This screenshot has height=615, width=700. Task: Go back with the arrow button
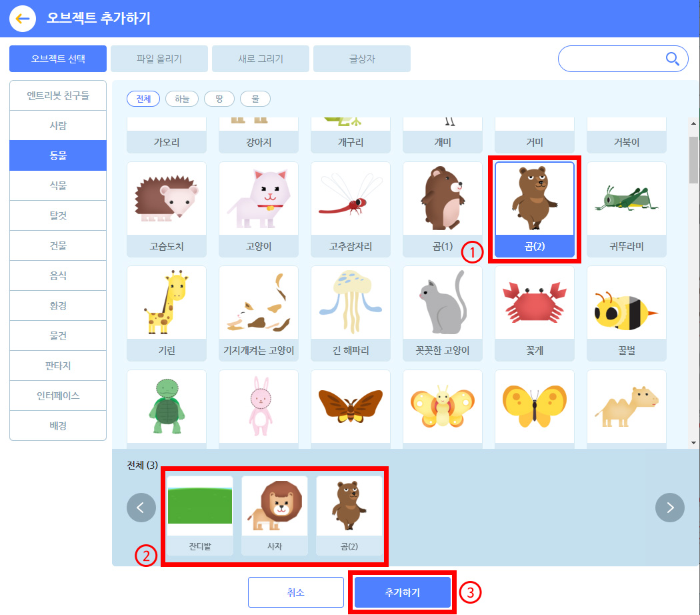point(22,18)
